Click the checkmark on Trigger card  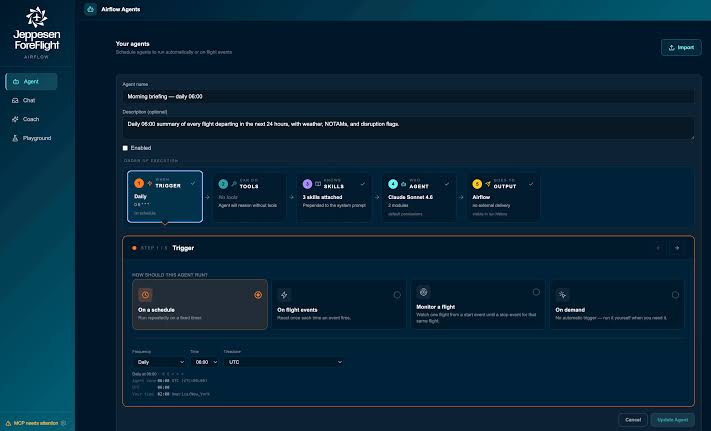pyautogui.click(x=193, y=183)
